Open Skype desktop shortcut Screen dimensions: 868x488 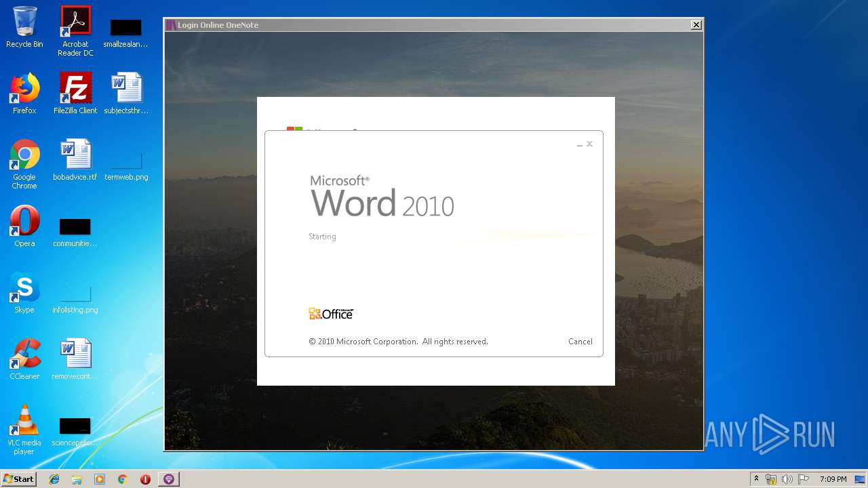[x=24, y=293]
